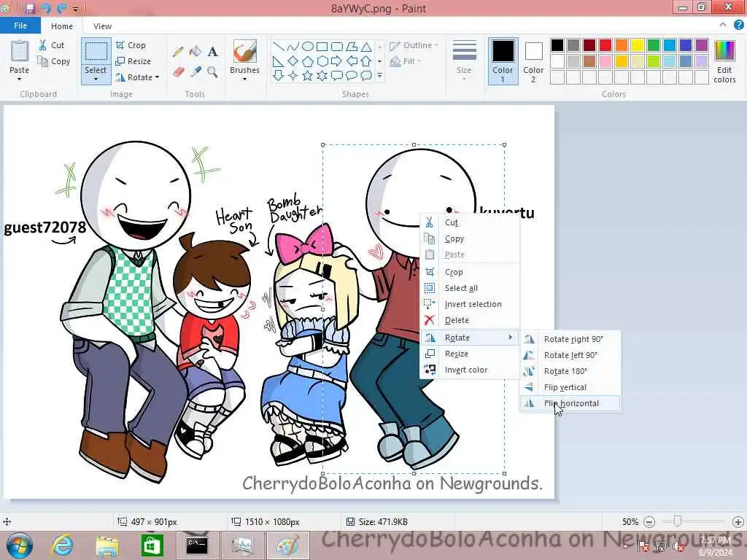This screenshot has width=747, height=560.
Task: Choose Flip horizontal in submenu
Action: (x=570, y=403)
